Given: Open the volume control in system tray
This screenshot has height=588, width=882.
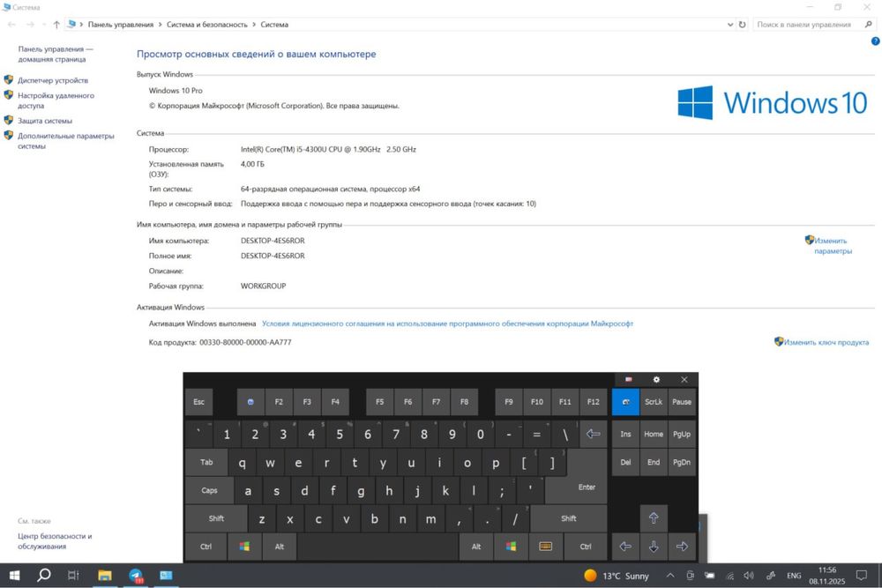Looking at the screenshot, I should tap(748, 576).
